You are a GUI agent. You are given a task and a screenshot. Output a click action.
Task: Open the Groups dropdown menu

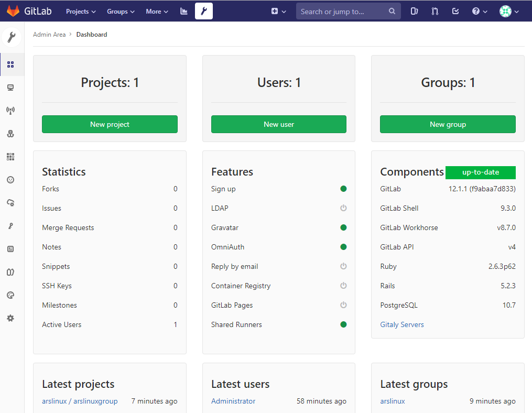click(121, 12)
